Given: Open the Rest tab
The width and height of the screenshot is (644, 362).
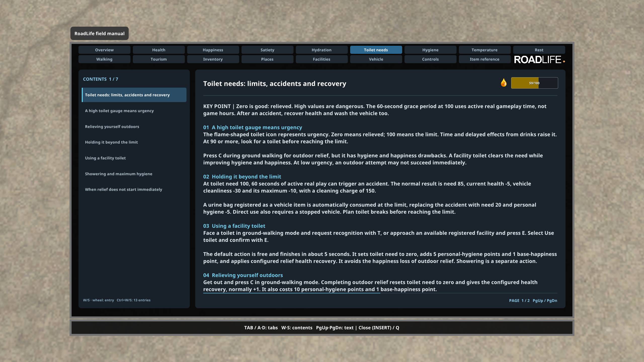Looking at the screenshot, I should (539, 50).
